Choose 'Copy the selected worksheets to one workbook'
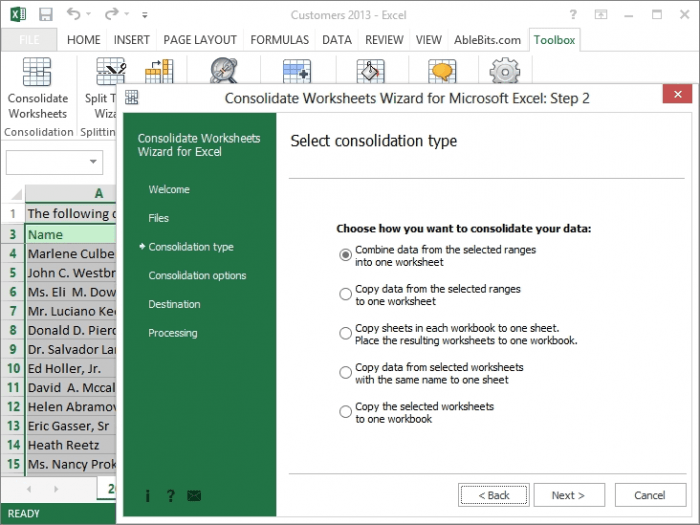This screenshot has height=525, width=700. (346, 412)
